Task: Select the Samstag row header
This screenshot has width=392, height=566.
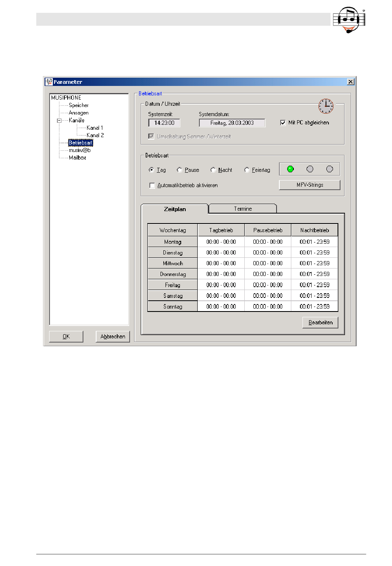Action: [173, 296]
